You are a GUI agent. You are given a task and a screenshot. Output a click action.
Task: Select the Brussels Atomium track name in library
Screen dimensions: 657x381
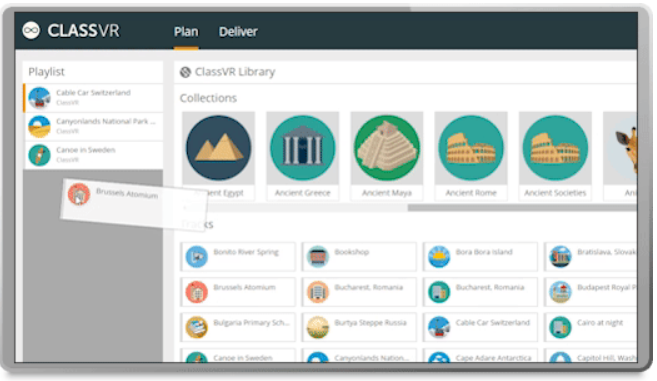244,287
